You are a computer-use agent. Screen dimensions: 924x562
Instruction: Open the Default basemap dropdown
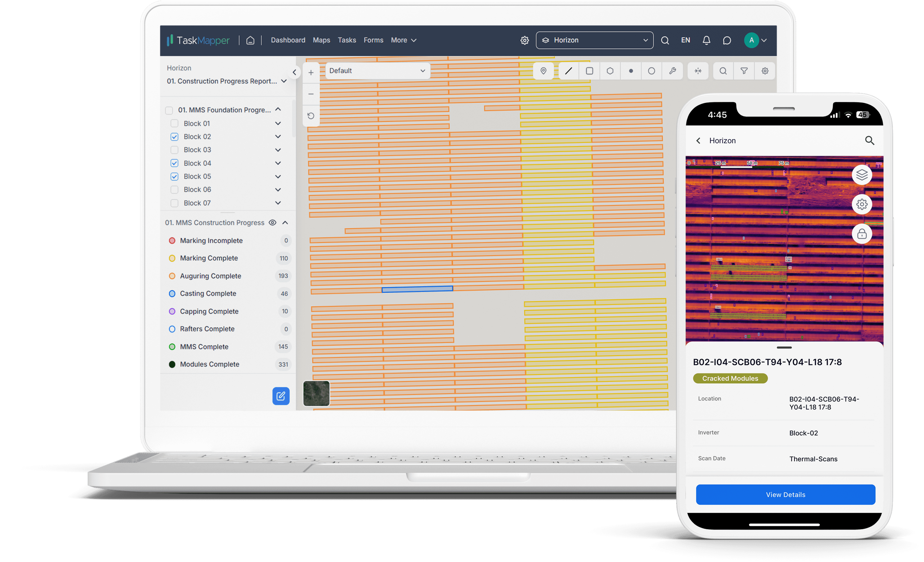click(377, 71)
